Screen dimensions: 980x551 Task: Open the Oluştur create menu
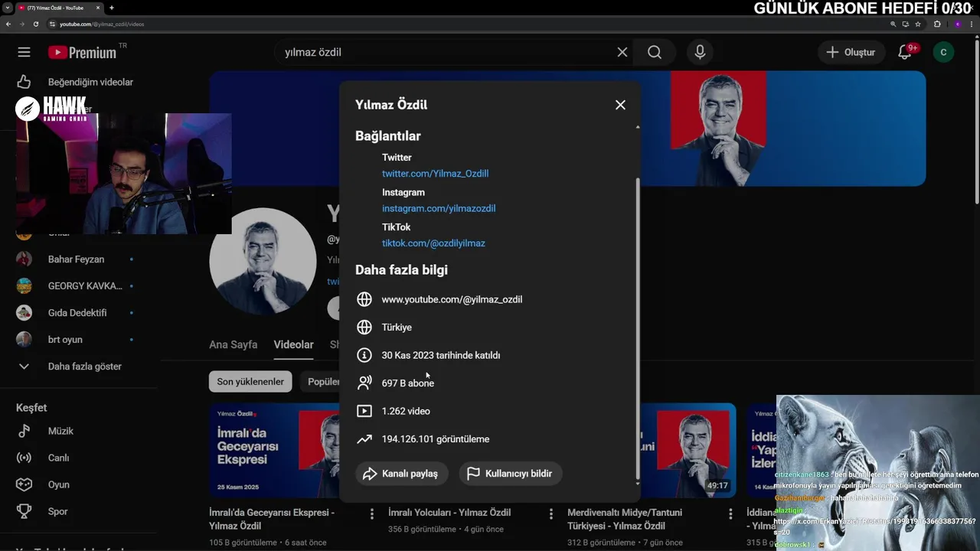pyautogui.click(x=850, y=52)
